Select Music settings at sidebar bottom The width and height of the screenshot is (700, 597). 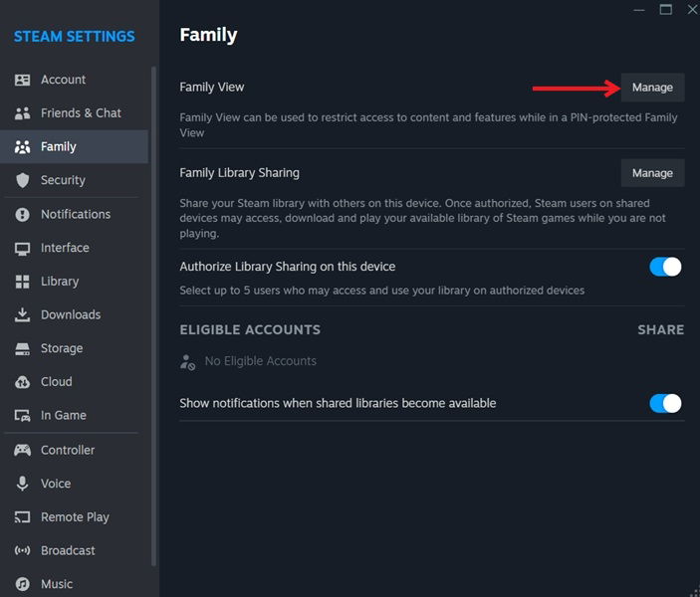coord(56,584)
